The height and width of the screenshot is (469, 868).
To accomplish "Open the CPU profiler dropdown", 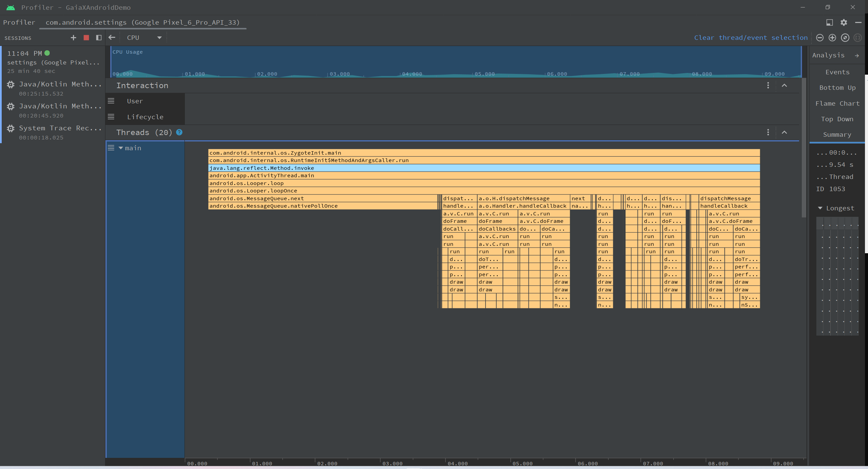I will coord(144,37).
